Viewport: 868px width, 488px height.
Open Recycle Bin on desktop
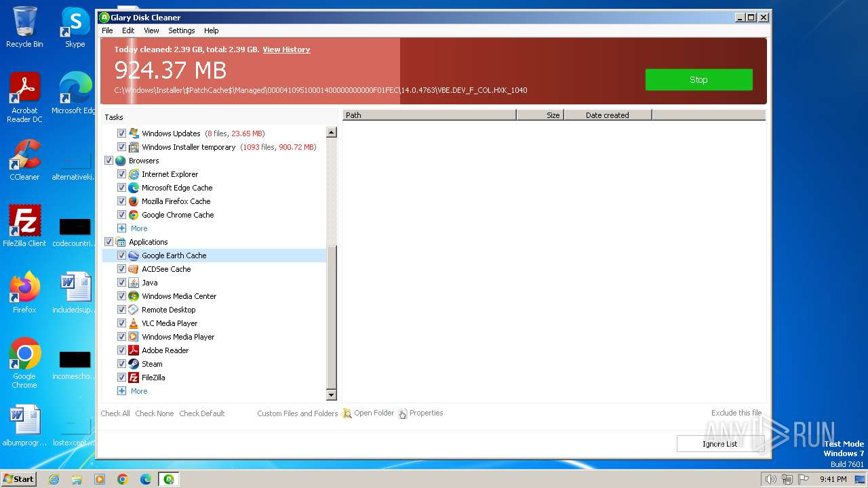click(x=24, y=27)
